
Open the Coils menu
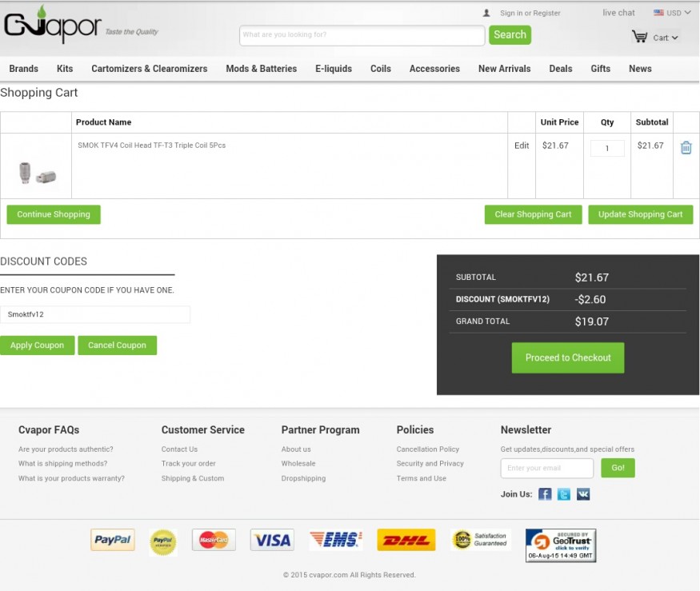coord(381,69)
